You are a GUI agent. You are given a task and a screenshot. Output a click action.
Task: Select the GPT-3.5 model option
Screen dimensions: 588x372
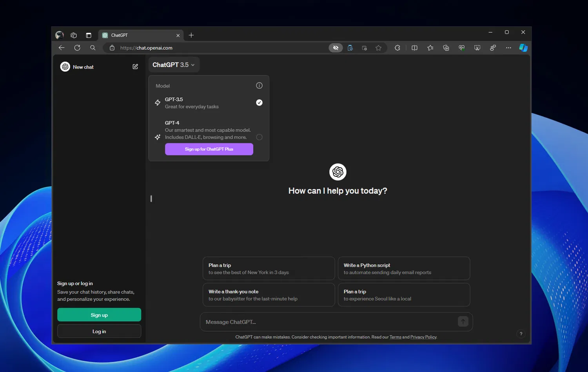209,103
